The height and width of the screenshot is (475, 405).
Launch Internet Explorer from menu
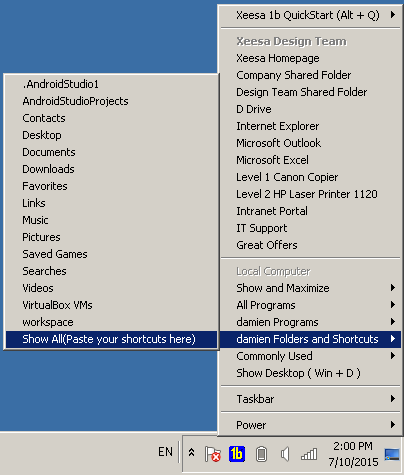coord(311,126)
